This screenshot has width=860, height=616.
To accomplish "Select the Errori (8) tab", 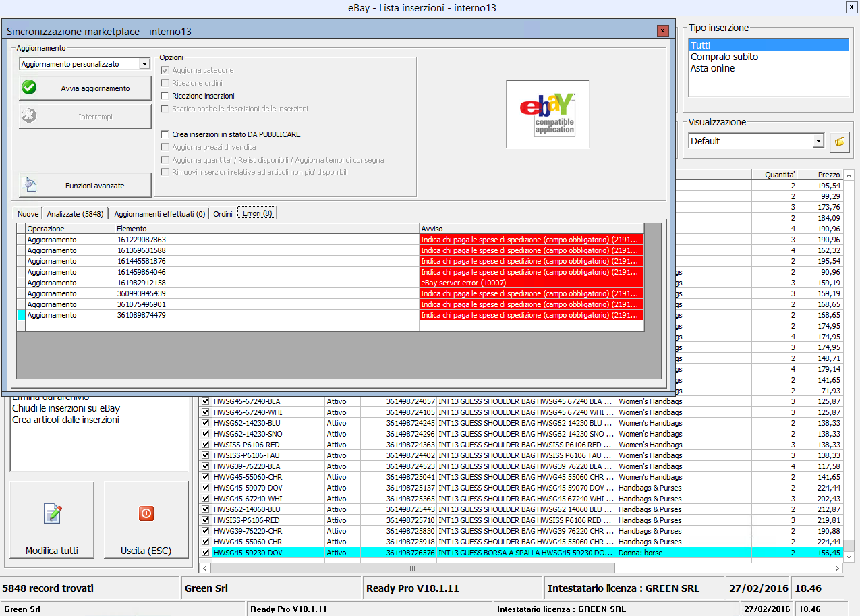I will (x=258, y=214).
